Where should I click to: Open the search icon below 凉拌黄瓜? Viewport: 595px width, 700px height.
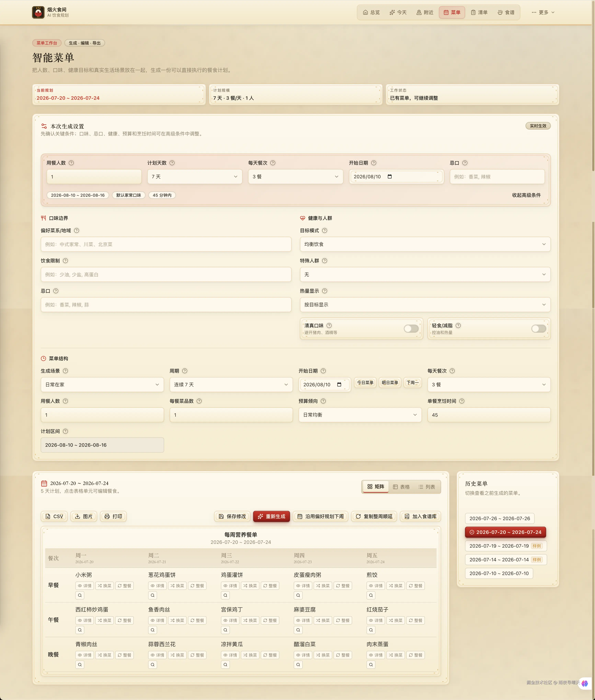coord(226,665)
